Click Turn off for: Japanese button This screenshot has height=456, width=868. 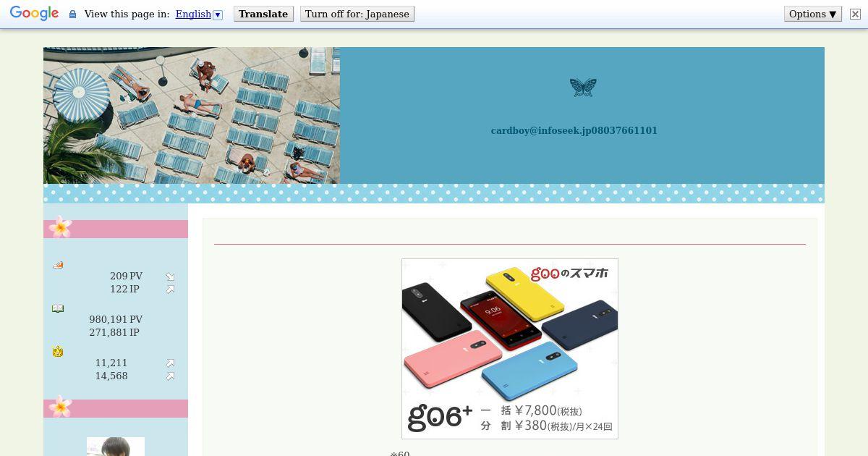click(x=357, y=14)
